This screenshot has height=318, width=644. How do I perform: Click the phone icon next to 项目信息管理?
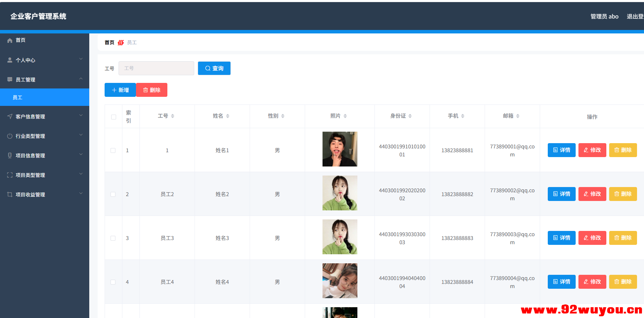pyautogui.click(x=10, y=155)
